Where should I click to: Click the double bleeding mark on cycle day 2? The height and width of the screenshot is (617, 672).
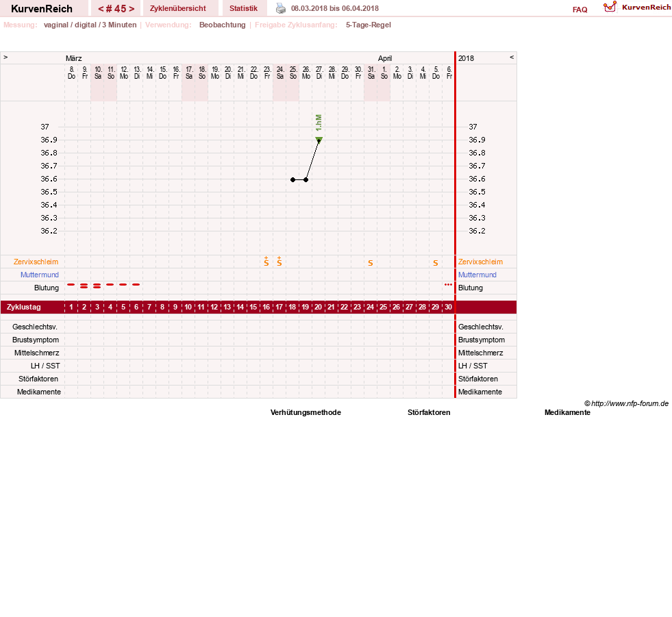(x=84, y=286)
